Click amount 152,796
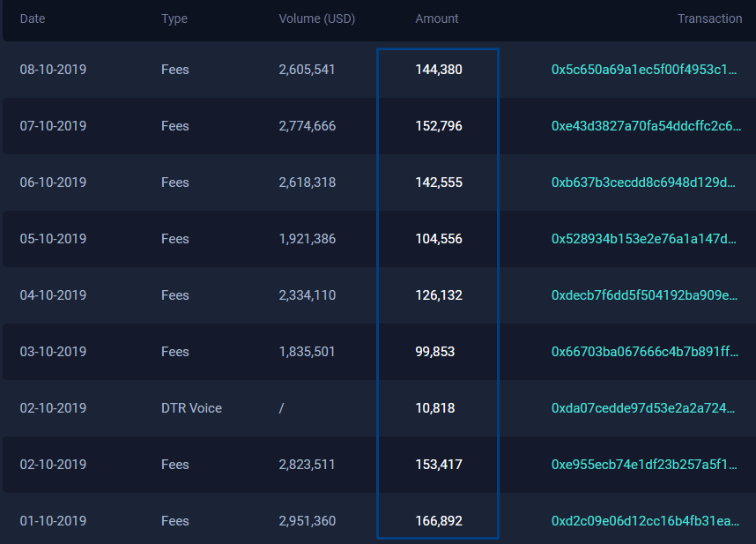This screenshot has width=756, height=544. [439, 126]
